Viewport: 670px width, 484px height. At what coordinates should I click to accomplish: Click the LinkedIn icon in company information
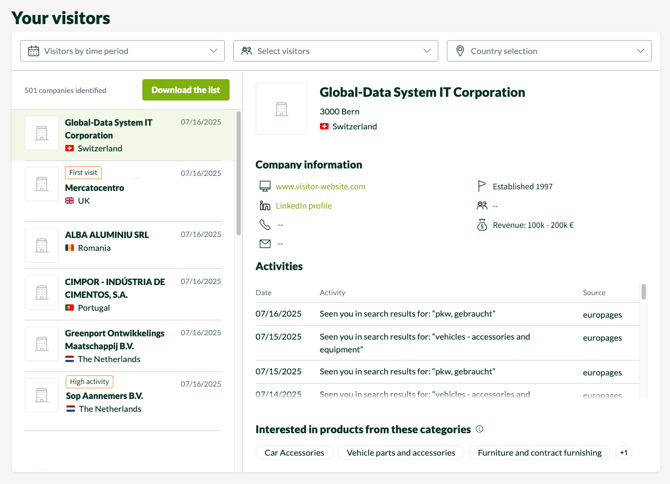point(265,205)
